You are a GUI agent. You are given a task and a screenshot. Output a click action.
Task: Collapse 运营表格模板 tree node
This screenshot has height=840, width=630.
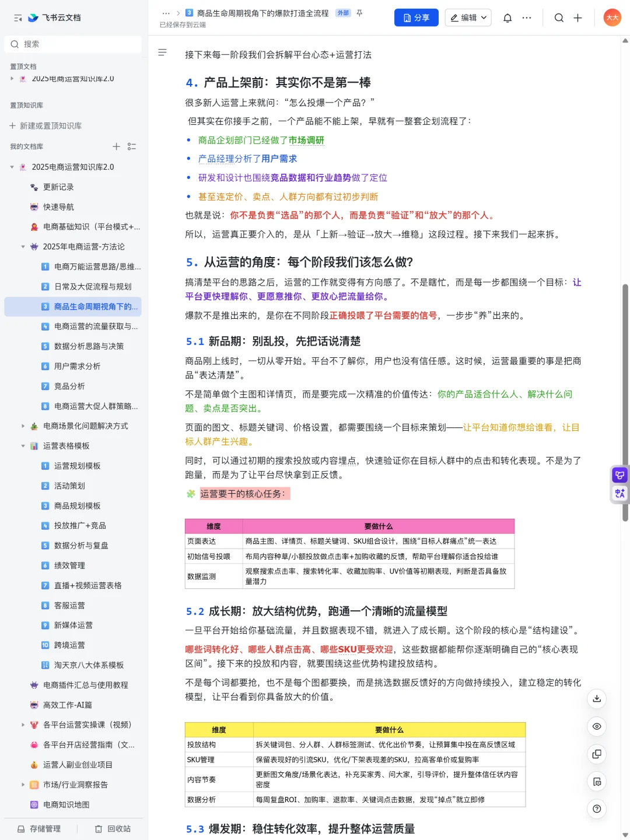pos(23,447)
